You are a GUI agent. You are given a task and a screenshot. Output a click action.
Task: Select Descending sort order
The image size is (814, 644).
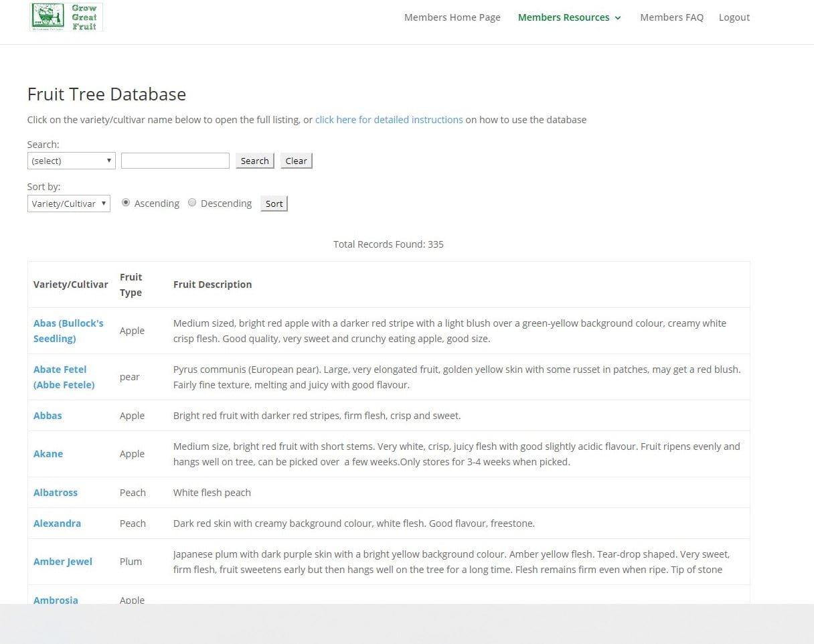(x=192, y=203)
